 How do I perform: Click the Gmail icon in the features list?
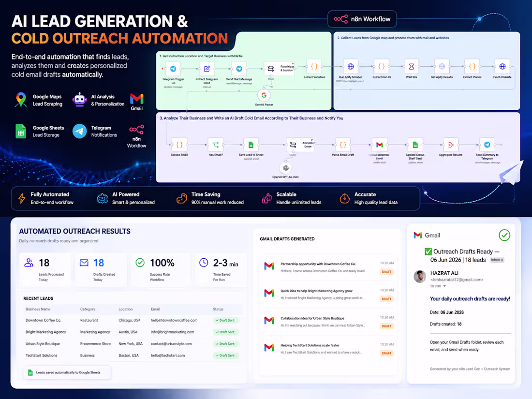click(137, 99)
